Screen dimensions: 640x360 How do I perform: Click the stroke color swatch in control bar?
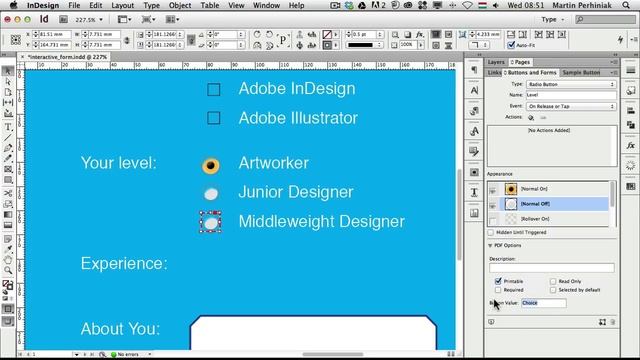327,45
